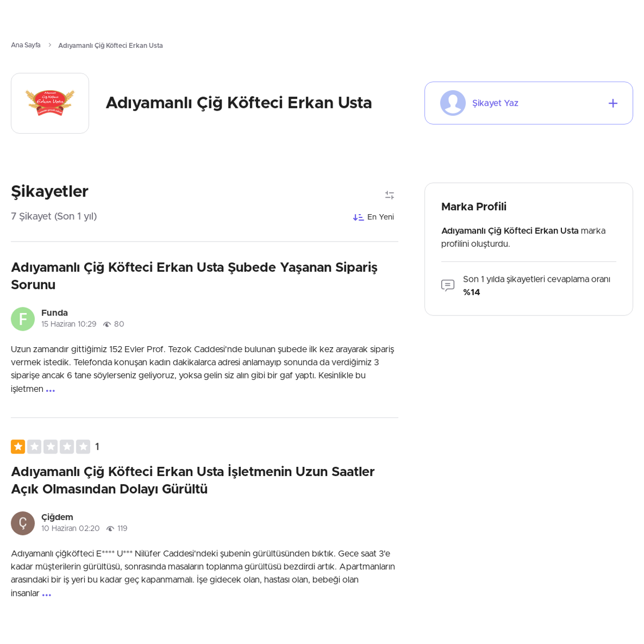Image resolution: width=644 pixels, height=644 pixels.
Task: Expand Çiğdem's complaint with the ellipsis
Action: click(x=47, y=595)
